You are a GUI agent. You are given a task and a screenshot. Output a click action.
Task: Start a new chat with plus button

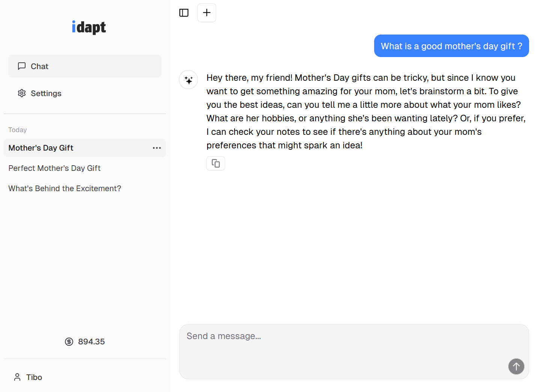click(207, 13)
